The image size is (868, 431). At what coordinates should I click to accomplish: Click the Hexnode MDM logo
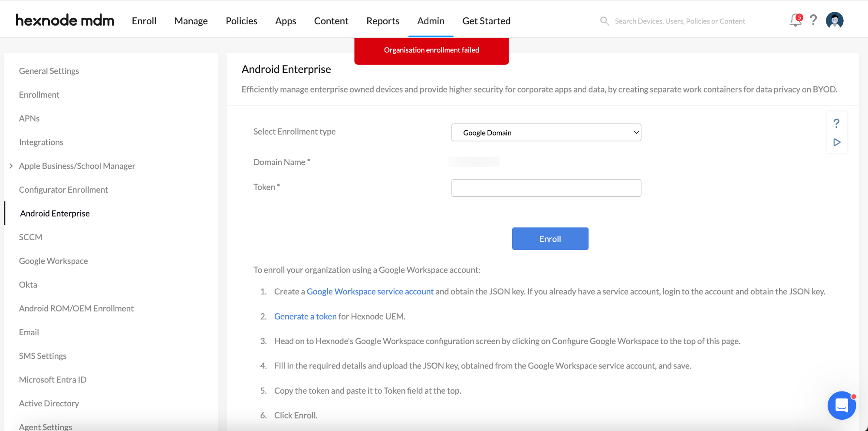point(65,20)
